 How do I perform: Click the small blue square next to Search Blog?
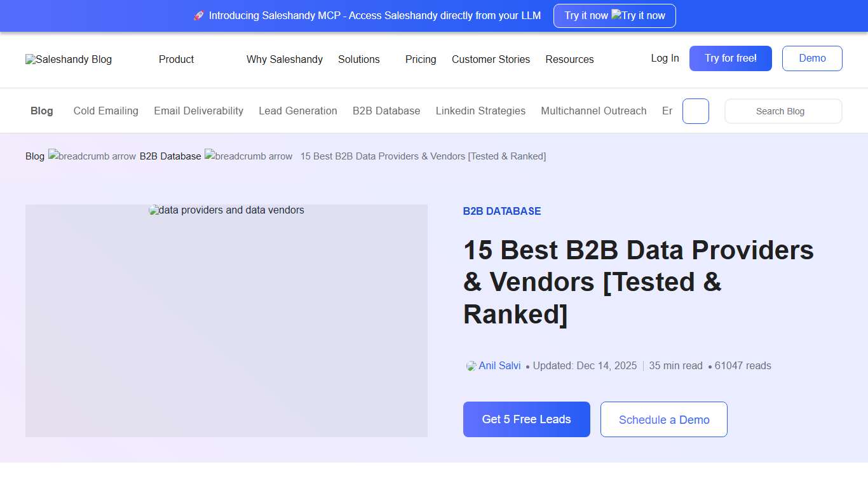pos(695,111)
